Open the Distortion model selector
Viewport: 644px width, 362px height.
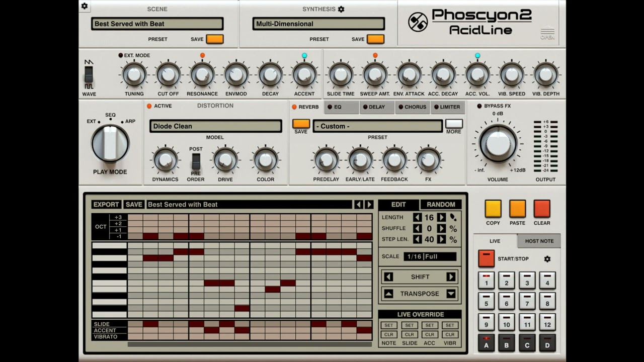(x=215, y=126)
